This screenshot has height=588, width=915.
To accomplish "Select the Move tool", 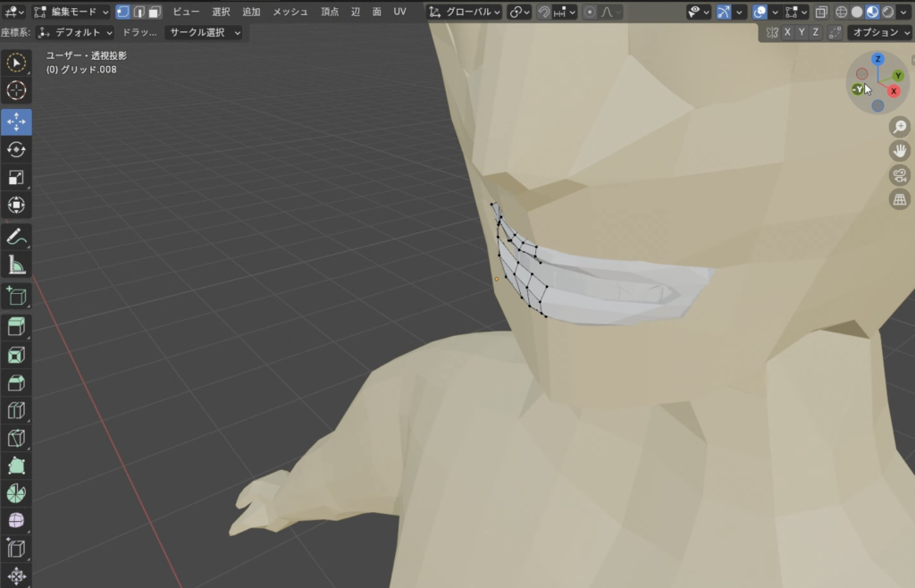I will pyautogui.click(x=16, y=122).
